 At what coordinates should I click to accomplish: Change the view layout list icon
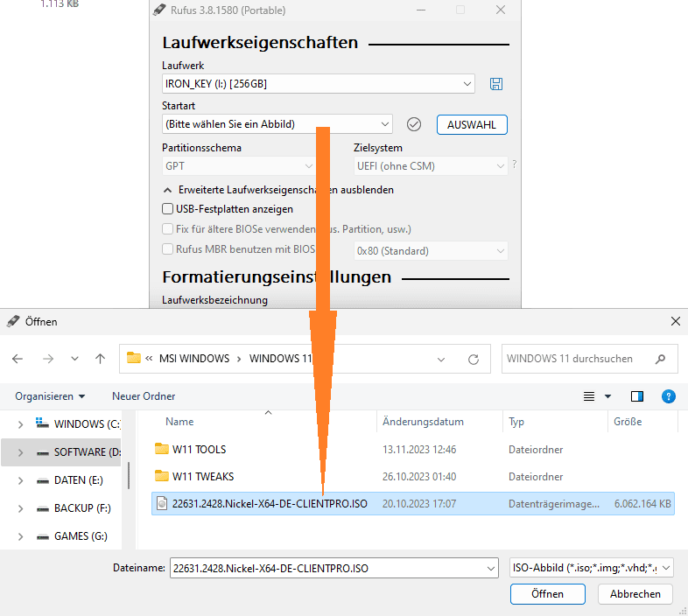pos(589,396)
